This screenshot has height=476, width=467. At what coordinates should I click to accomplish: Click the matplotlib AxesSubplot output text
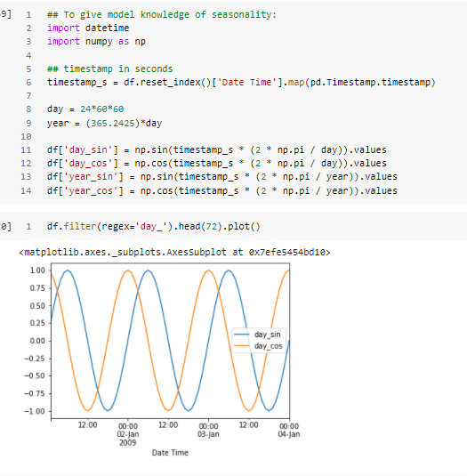point(174,253)
